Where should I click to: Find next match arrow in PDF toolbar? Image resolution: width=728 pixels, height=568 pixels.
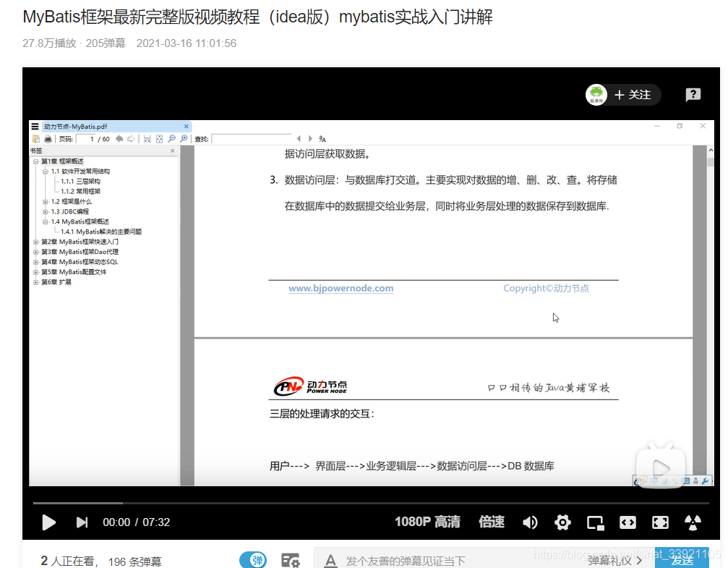[x=310, y=139]
